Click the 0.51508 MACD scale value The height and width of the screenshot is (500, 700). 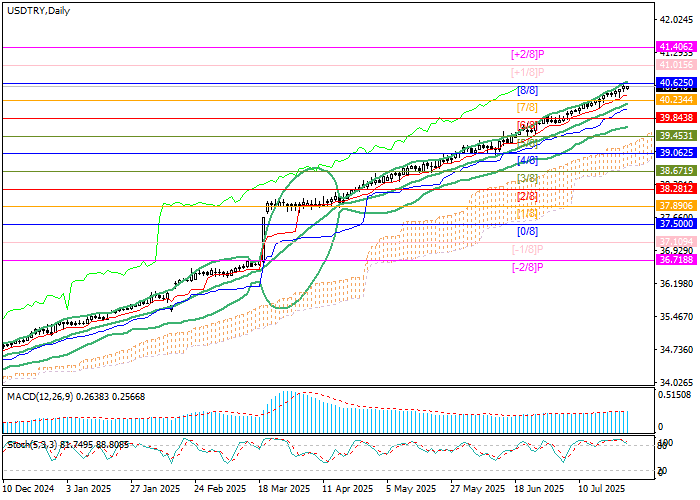676,395
